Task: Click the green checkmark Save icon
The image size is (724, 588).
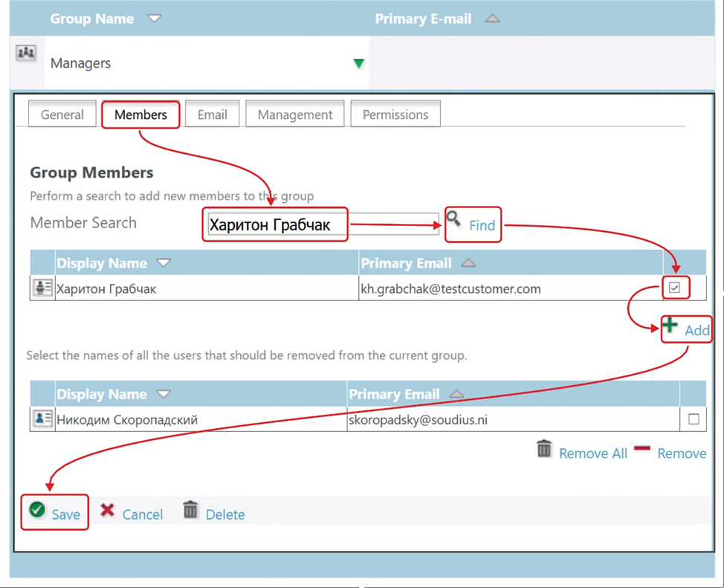Action: click(37, 510)
